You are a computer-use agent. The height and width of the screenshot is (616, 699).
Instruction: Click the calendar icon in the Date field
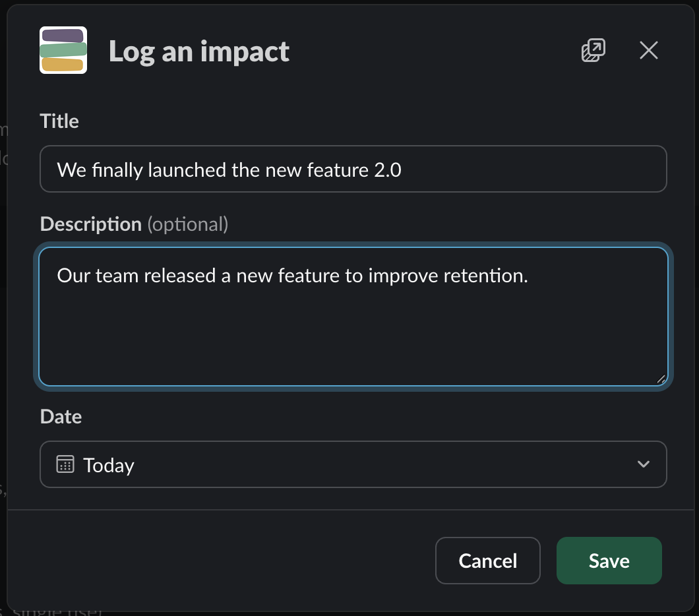[x=65, y=464]
